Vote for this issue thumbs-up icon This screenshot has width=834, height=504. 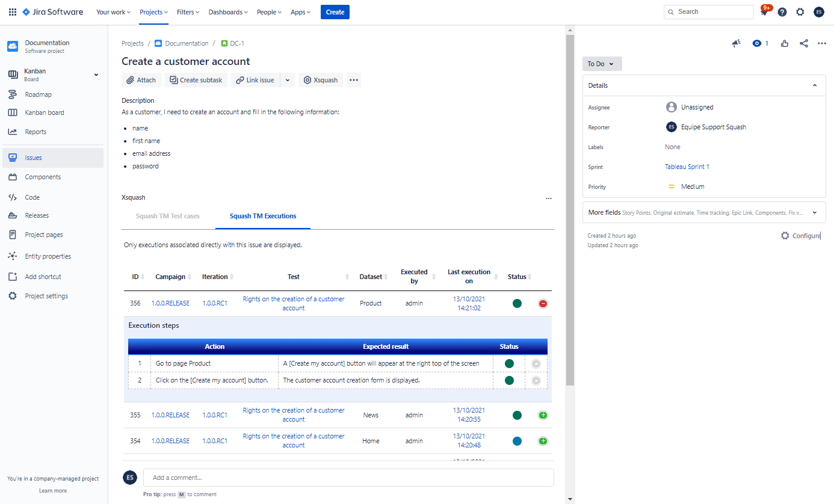(785, 43)
